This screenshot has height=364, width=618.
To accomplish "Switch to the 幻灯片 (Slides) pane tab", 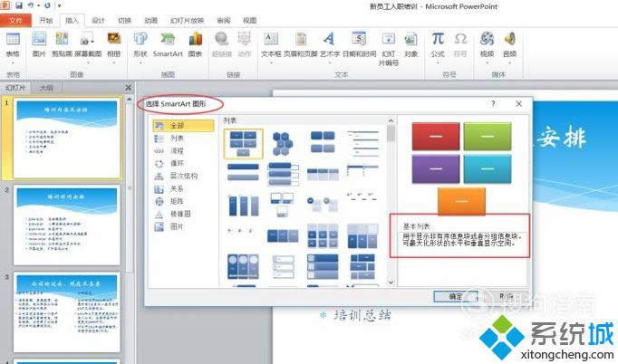I will click(15, 88).
